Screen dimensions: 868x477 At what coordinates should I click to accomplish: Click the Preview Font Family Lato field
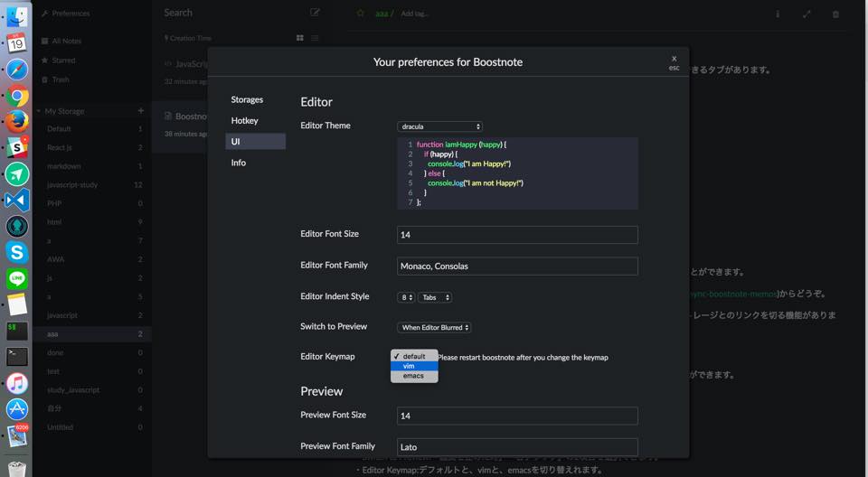(517, 447)
